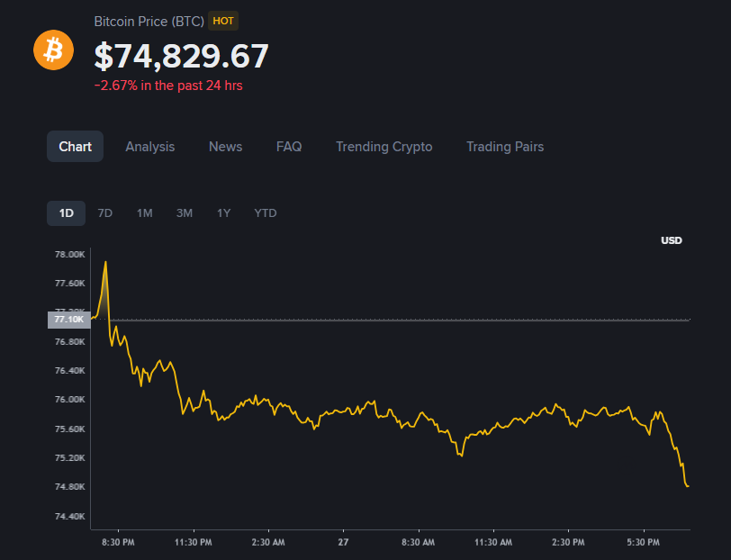
Task: Click the orange Bitcoin logo icon
Action: [54, 50]
